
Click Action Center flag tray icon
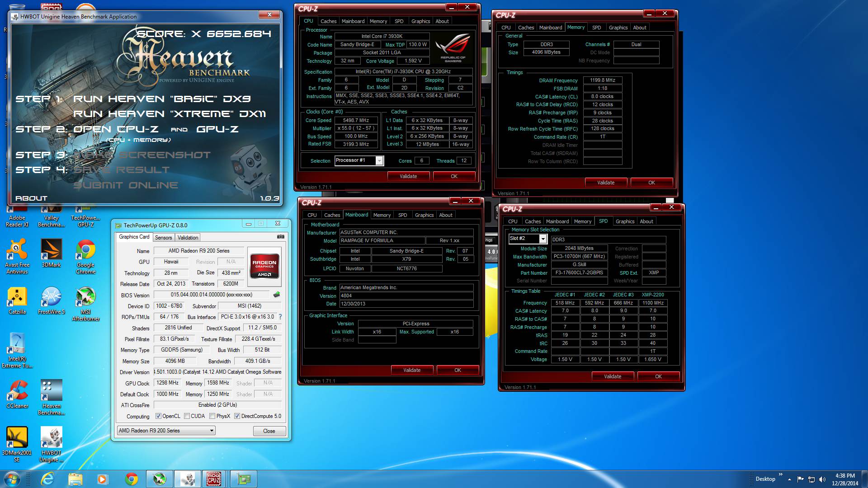pyautogui.click(x=801, y=479)
